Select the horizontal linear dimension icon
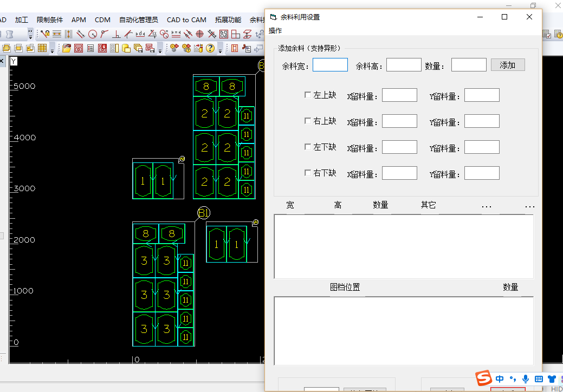 coord(140,35)
